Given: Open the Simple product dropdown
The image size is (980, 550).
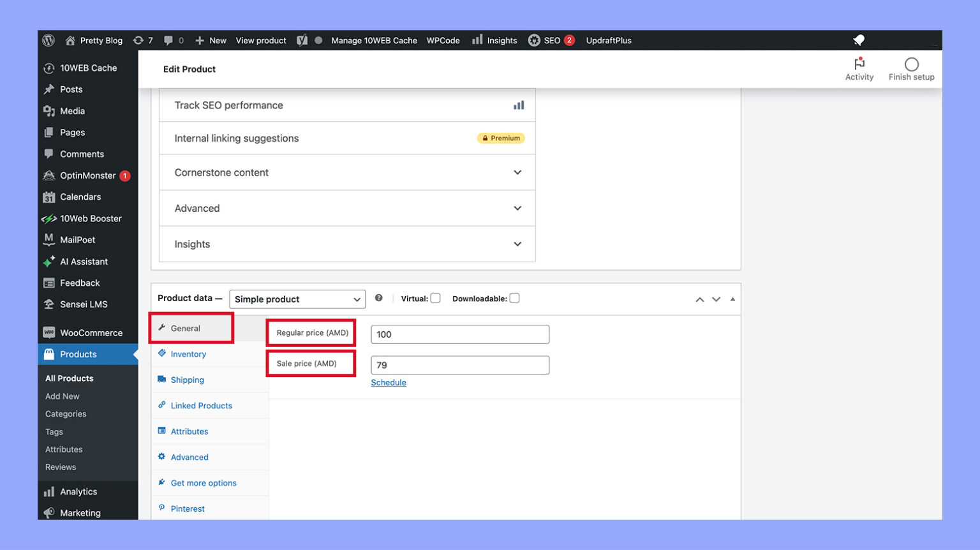Looking at the screenshot, I should pos(297,299).
